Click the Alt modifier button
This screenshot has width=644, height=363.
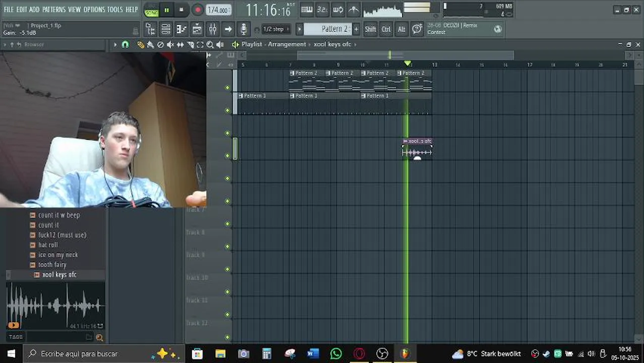click(x=402, y=29)
